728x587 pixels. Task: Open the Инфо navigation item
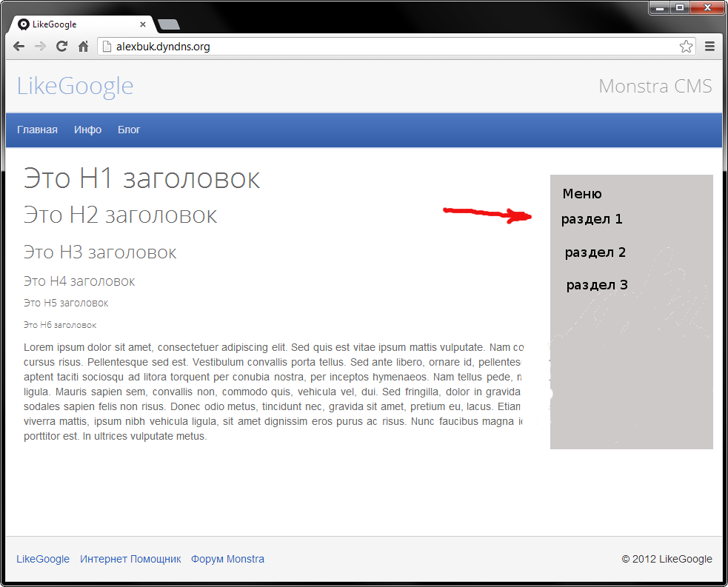(87, 130)
